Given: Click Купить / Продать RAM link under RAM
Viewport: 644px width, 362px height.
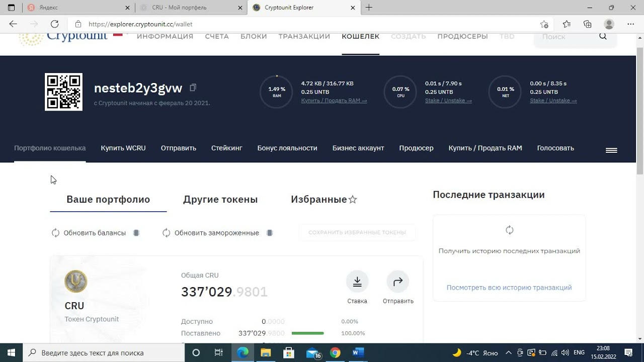Looking at the screenshot, I should click(x=334, y=101).
